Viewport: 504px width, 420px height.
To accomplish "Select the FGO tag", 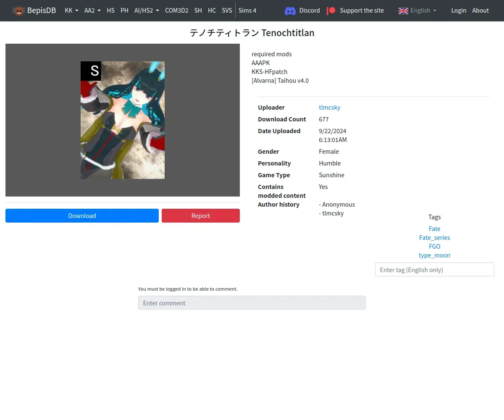I will 434,247.
